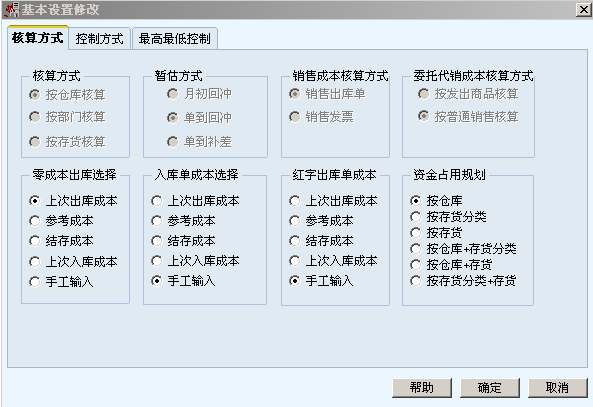Select 按存货核算 radio option
This screenshot has width=593, height=407.
(68, 142)
